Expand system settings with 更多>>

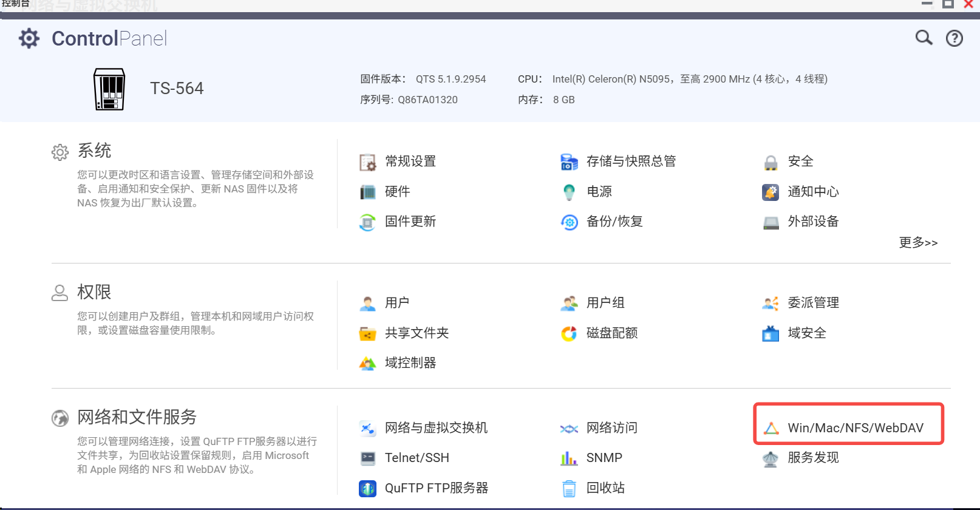click(x=918, y=242)
